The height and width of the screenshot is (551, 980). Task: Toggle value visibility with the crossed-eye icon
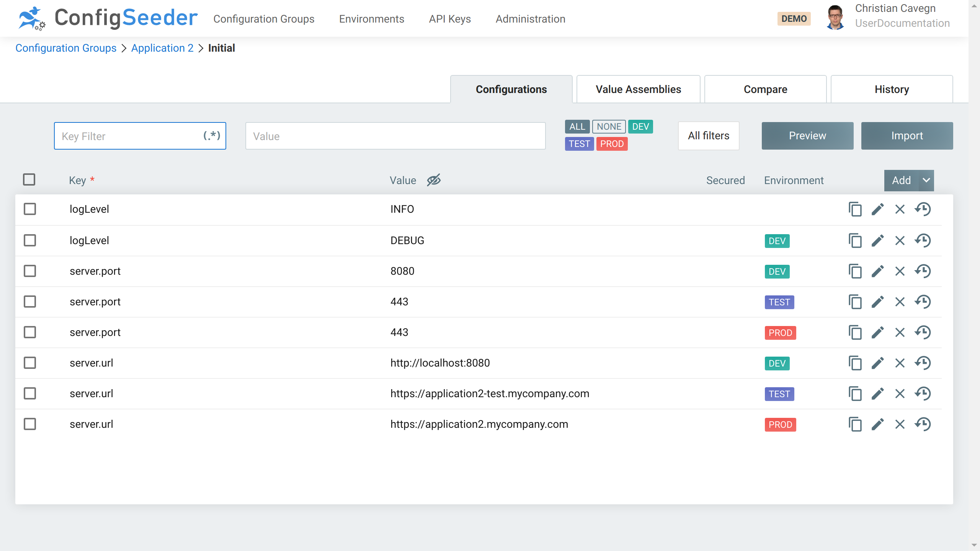[434, 180]
